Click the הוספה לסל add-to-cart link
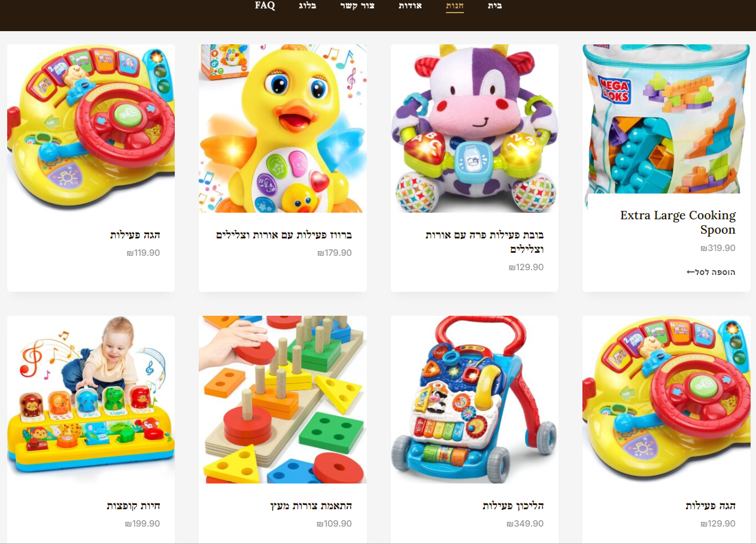This screenshot has width=756, height=544. click(x=711, y=272)
